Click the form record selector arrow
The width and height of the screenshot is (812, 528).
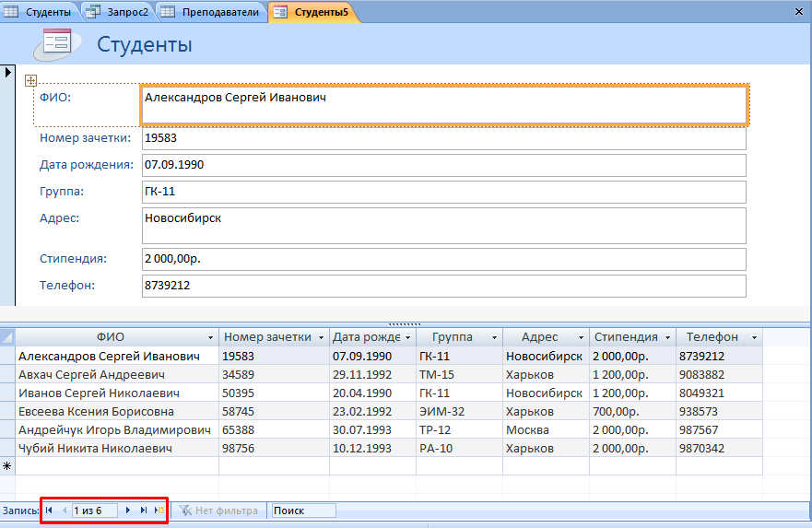coord(7,72)
